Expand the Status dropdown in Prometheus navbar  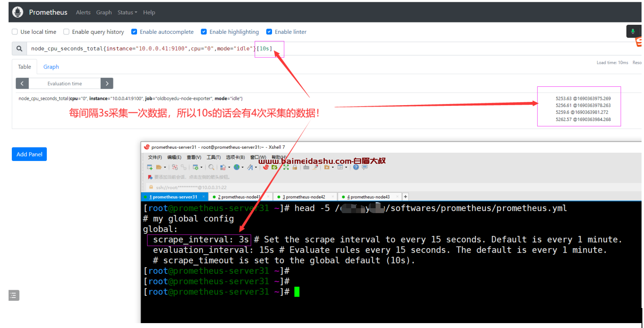click(127, 13)
